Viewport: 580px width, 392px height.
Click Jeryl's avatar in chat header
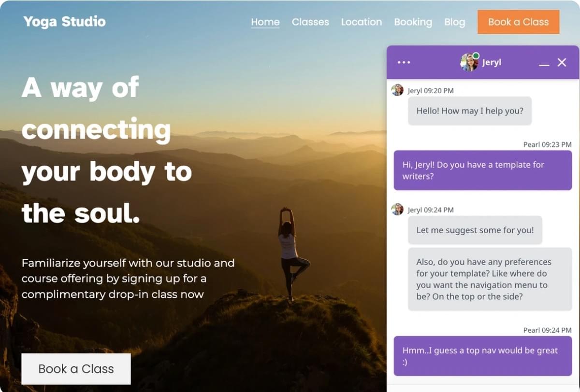469,62
